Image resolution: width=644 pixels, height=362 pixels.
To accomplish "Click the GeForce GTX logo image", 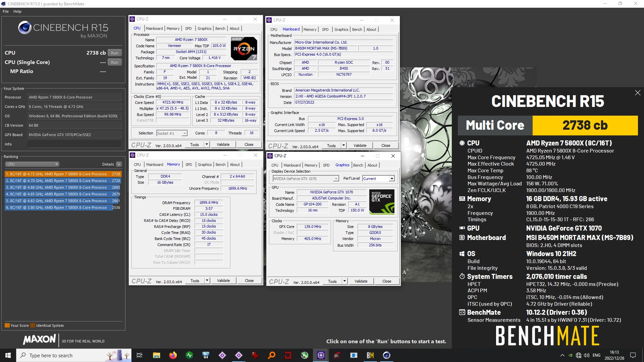I will [x=382, y=202].
